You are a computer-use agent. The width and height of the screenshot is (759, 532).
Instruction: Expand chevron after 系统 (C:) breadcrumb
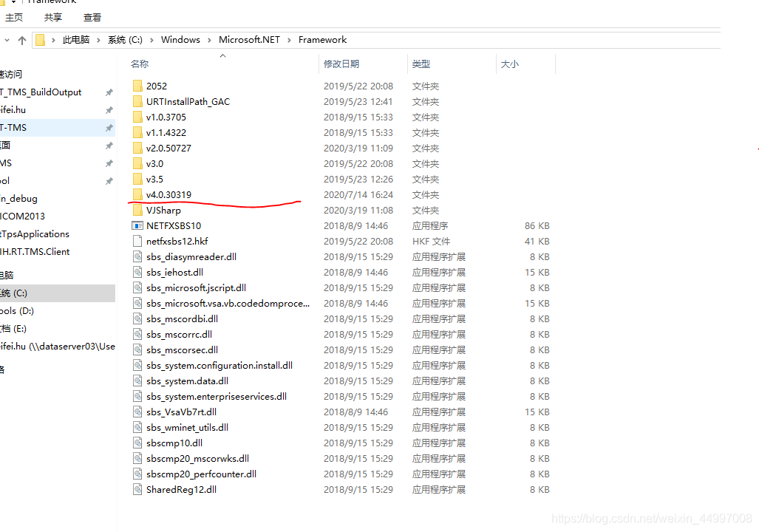pyautogui.click(x=152, y=40)
